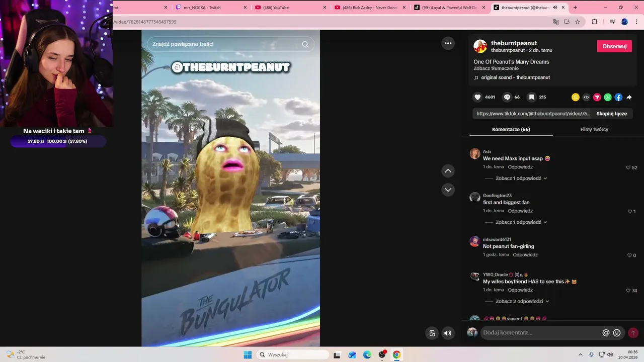Screen dimensions: 644x362
Task: Toggle auto-scroll icon beside volume
Action: pyautogui.click(x=432, y=333)
